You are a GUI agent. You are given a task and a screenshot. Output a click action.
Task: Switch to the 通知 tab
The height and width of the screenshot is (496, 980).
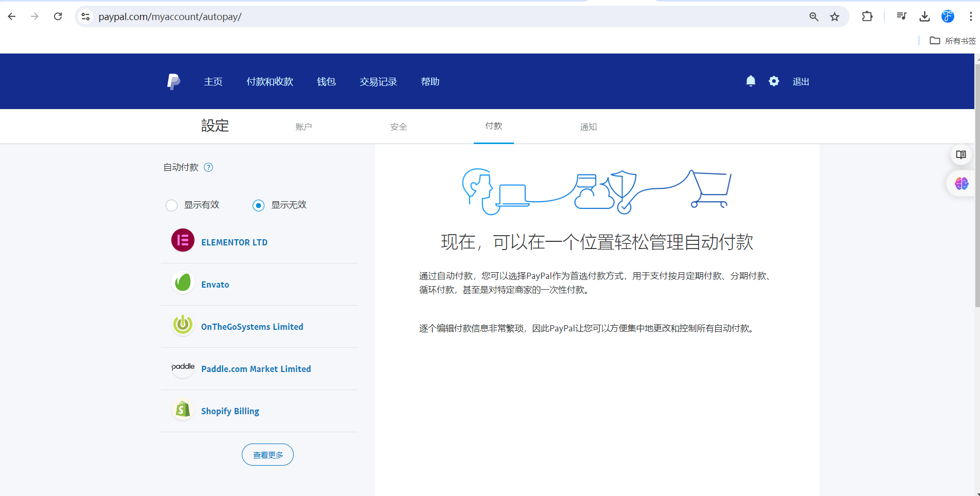589,127
